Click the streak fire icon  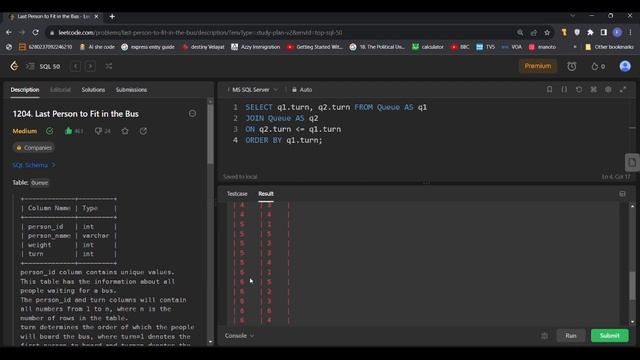(595, 66)
